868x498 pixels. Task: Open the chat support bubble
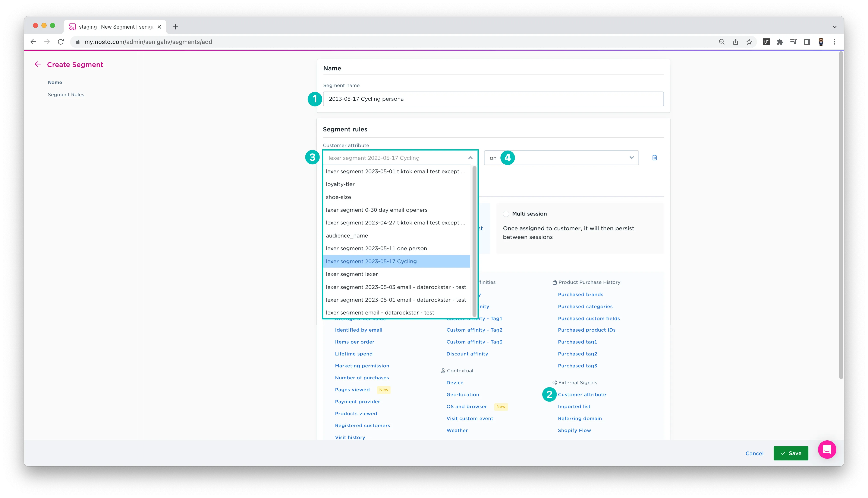point(827,449)
